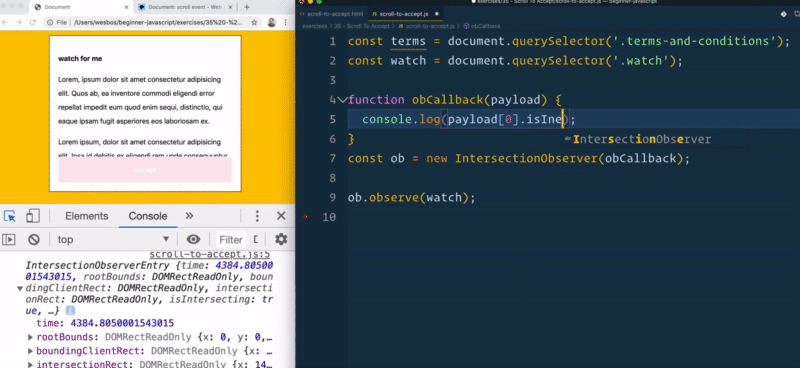This screenshot has height=368, width=800.
Task: Click the 'watch for me' heading on the page
Action: 80,59
